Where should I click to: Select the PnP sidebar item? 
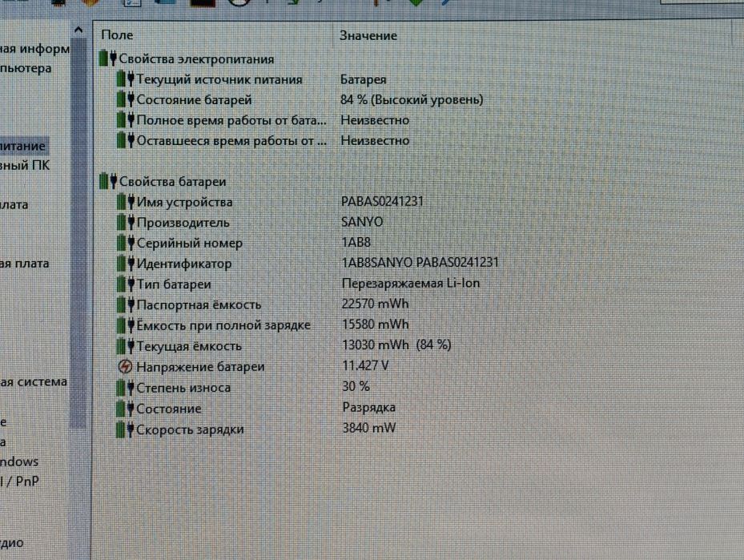20,481
